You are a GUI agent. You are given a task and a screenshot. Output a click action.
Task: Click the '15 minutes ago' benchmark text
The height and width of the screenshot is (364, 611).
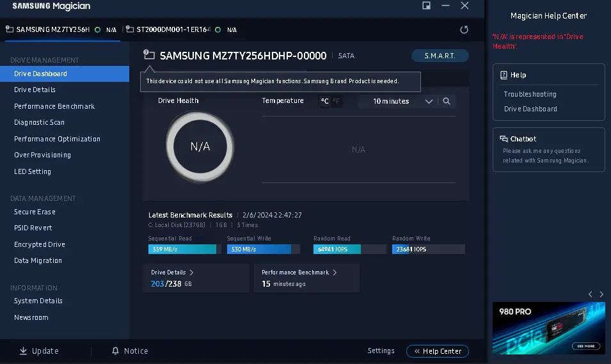(283, 284)
